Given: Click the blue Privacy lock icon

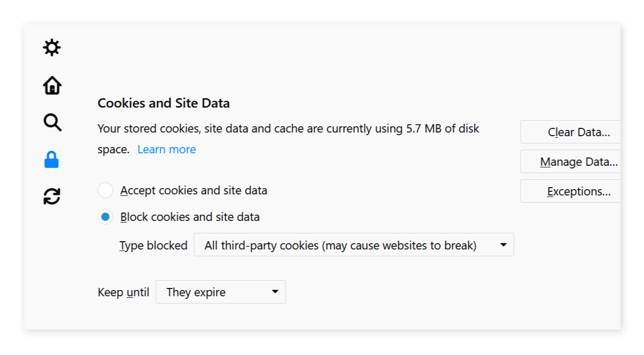Looking at the screenshot, I should (x=52, y=159).
